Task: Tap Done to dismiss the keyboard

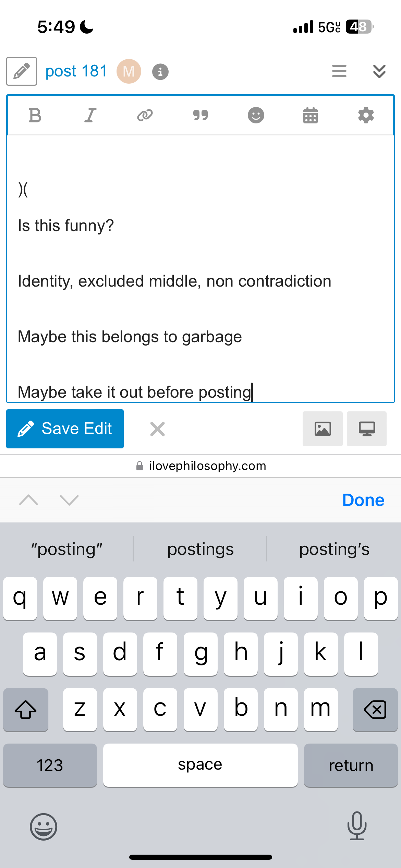Action: 363,500
